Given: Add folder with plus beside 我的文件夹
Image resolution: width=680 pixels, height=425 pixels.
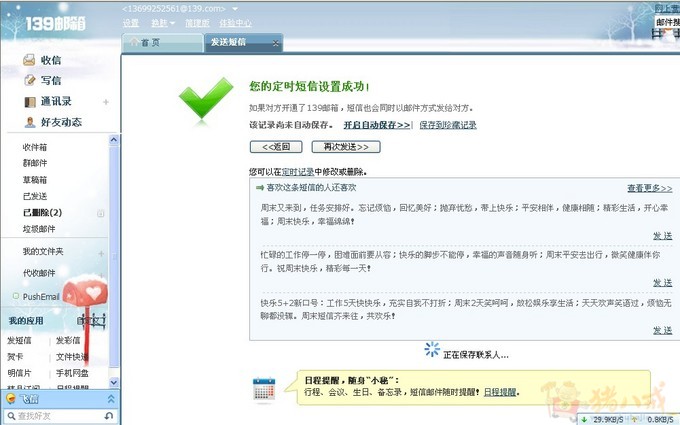Looking at the screenshot, I should click(101, 253).
